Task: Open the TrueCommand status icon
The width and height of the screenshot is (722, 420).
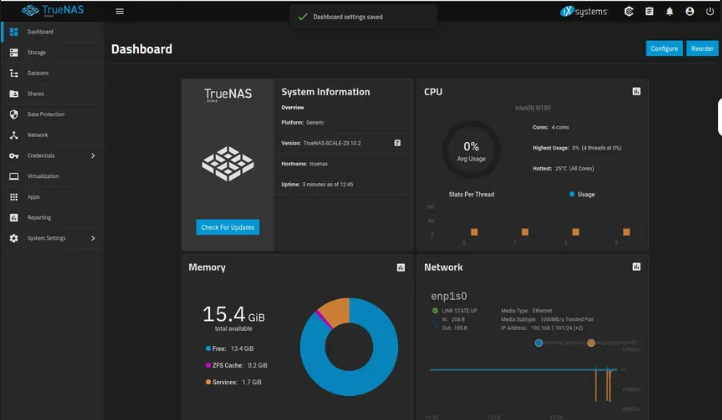Action: pos(629,12)
